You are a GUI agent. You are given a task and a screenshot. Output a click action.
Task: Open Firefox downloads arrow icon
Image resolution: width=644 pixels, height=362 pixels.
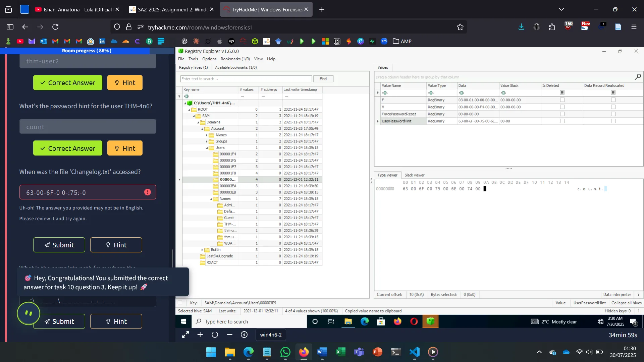(521, 27)
